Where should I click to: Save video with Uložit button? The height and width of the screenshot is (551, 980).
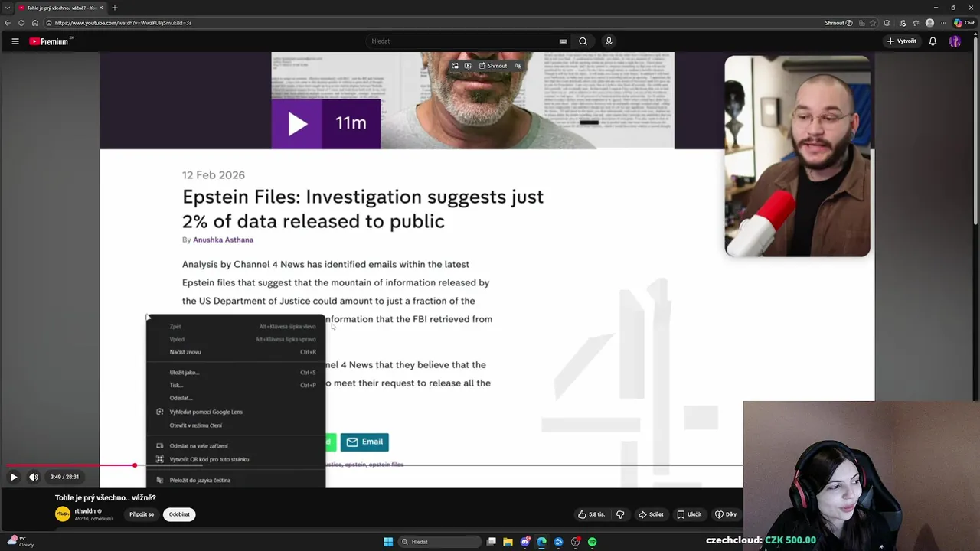click(689, 514)
